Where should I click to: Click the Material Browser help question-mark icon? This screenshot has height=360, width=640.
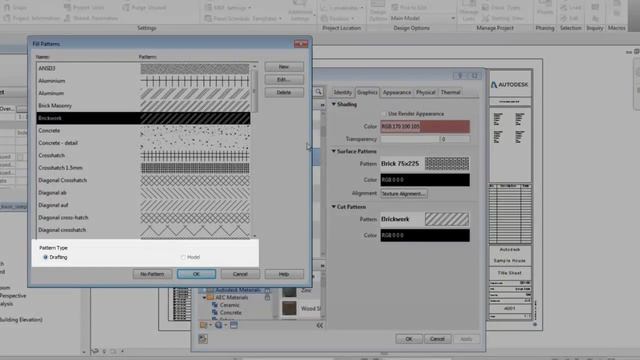click(x=460, y=76)
